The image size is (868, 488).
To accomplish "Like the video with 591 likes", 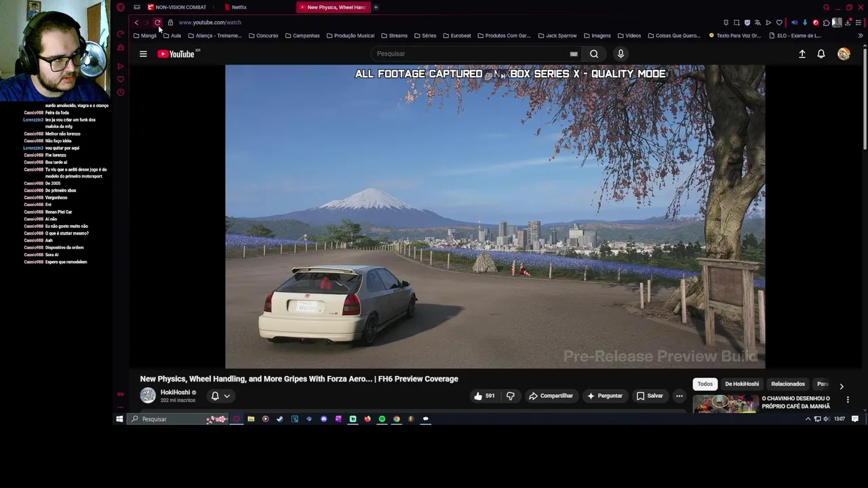I will tap(484, 396).
